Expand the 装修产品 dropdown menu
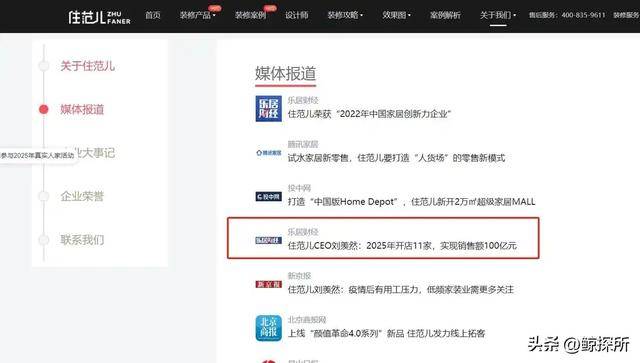The width and height of the screenshot is (640, 363). 198,15
